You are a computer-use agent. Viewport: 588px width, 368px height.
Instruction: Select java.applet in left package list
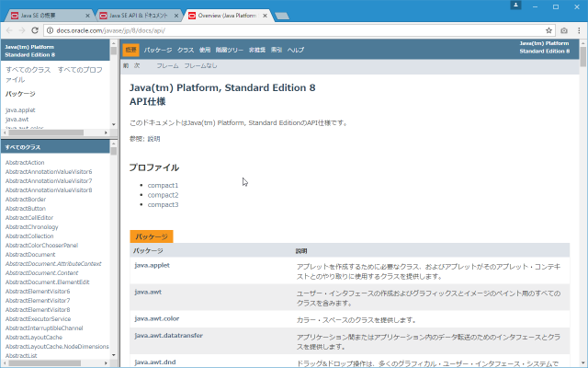tap(20, 110)
